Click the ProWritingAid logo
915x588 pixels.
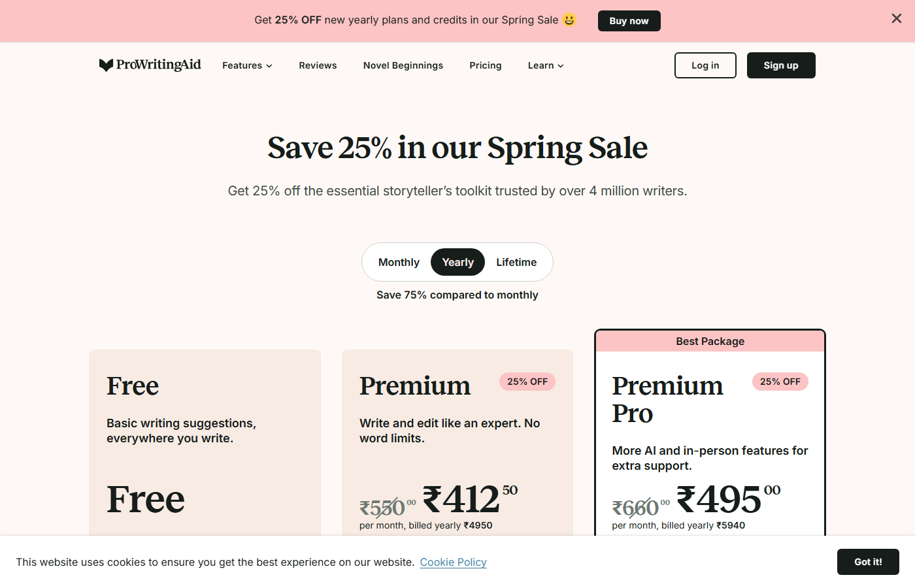(150, 65)
